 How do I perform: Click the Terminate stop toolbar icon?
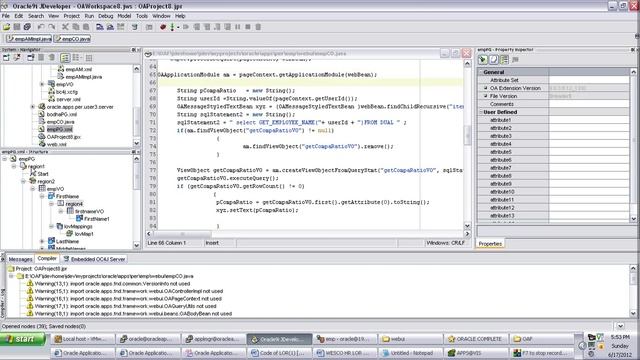(x=248, y=27)
